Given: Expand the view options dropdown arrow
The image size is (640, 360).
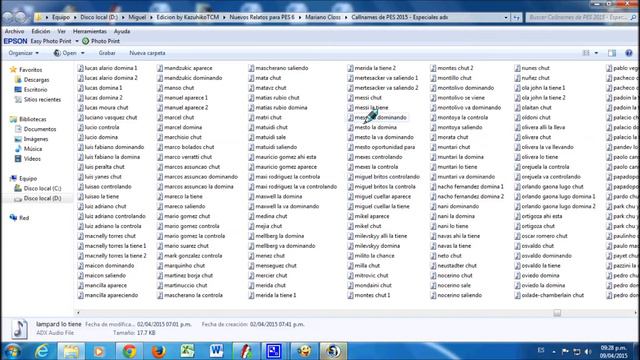Looking at the screenshot, I should pos(596,53).
